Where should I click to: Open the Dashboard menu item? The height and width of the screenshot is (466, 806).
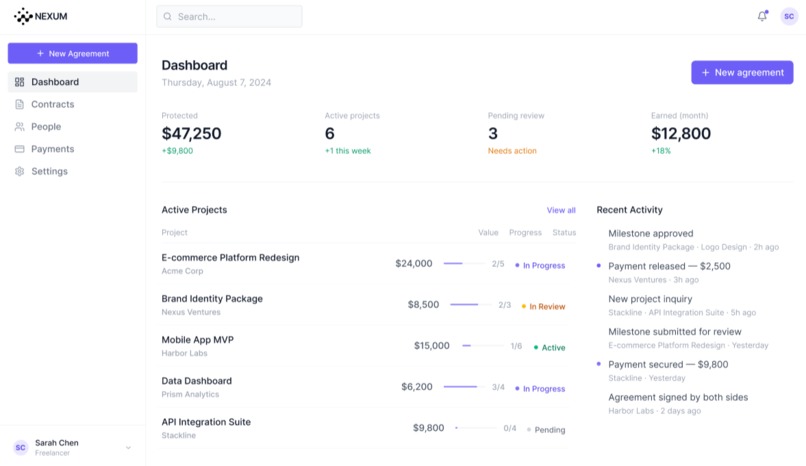[x=72, y=82]
